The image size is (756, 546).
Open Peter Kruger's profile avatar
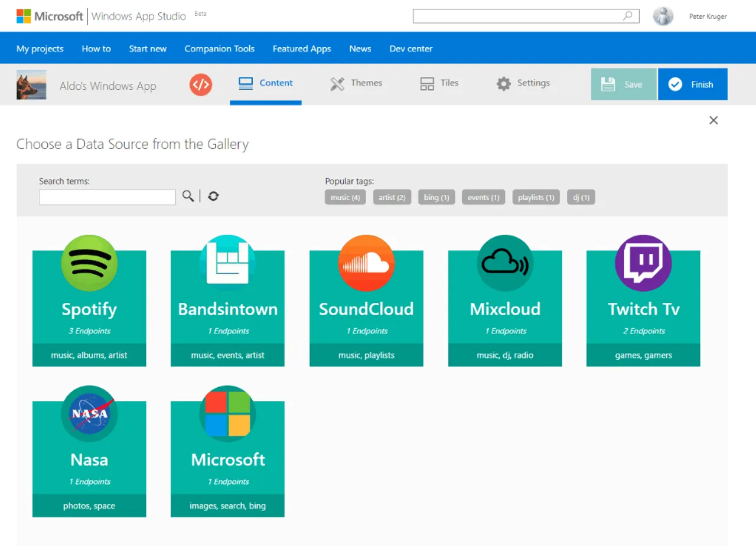(663, 16)
